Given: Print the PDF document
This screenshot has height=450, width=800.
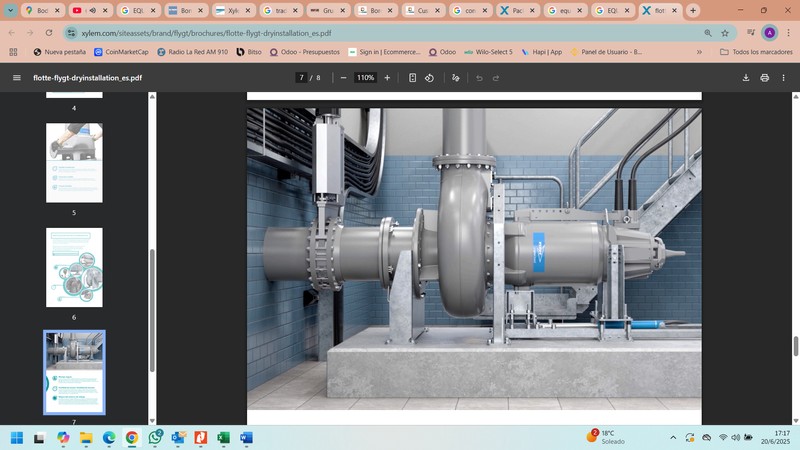Looking at the screenshot, I should pyautogui.click(x=765, y=77).
